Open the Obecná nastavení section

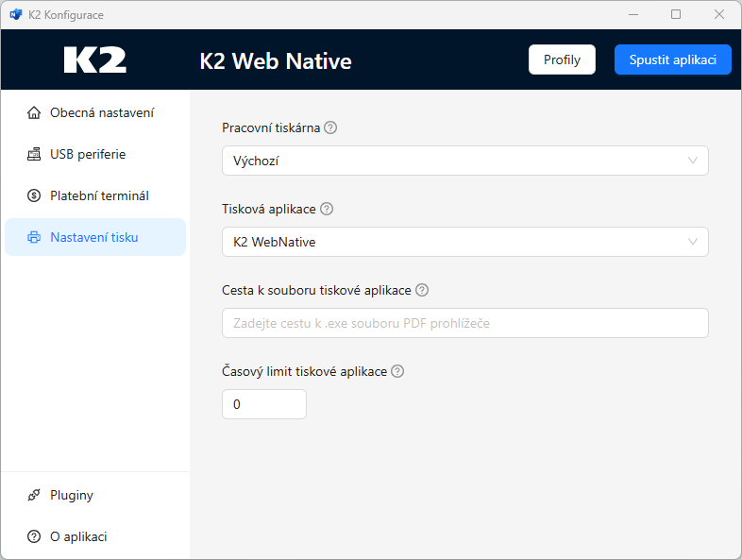tap(95, 112)
